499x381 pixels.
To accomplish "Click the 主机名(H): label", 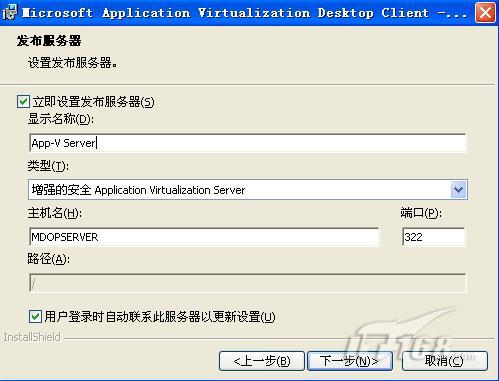I will click(x=55, y=213).
